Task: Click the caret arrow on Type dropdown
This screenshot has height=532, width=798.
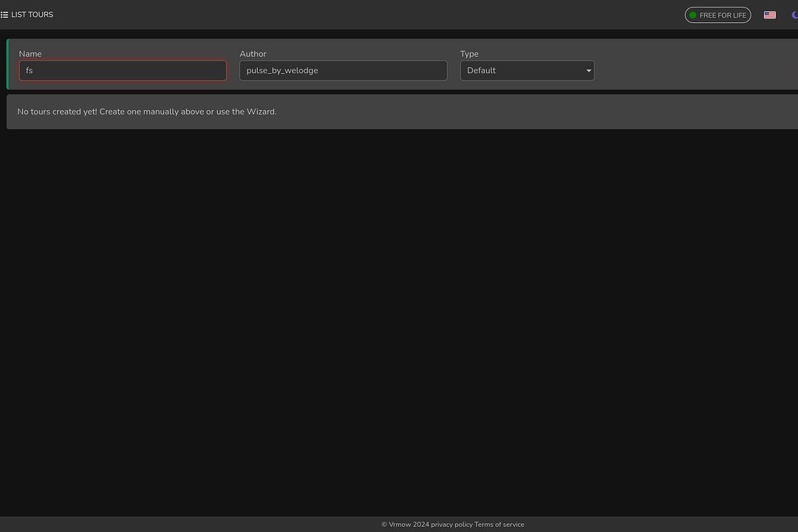Action: [588, 71]
